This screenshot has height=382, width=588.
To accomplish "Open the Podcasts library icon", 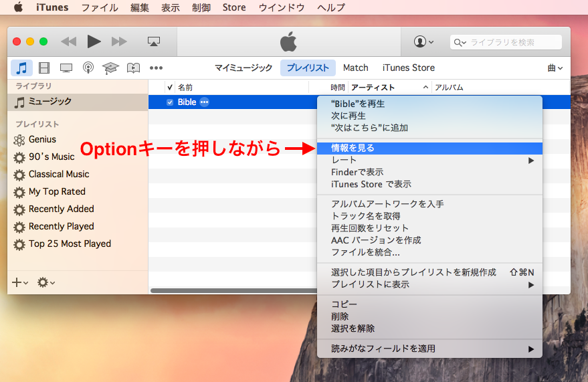I will tap(88, 68).
